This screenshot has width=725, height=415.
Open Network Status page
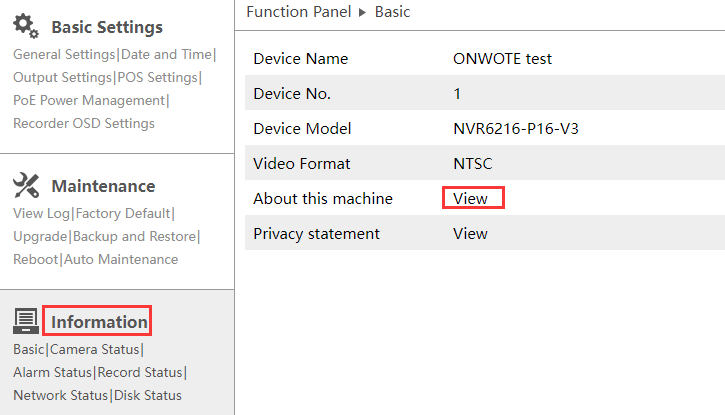60,395
